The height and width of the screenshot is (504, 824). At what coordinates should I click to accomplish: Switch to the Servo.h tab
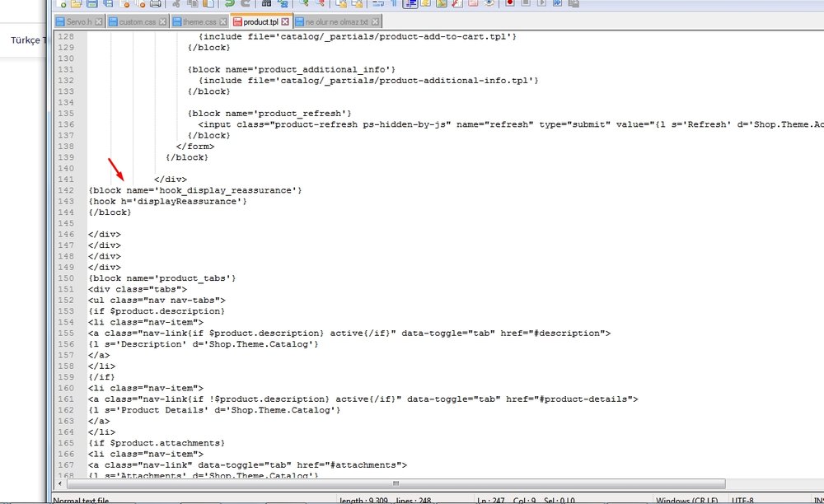click(78, 22)
